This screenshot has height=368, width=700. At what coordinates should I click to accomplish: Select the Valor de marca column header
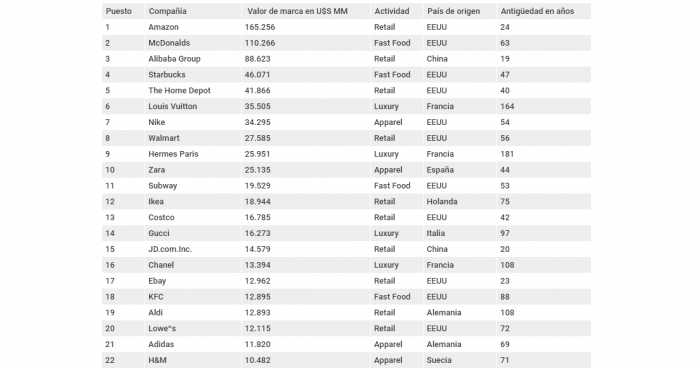pos(297,11)
